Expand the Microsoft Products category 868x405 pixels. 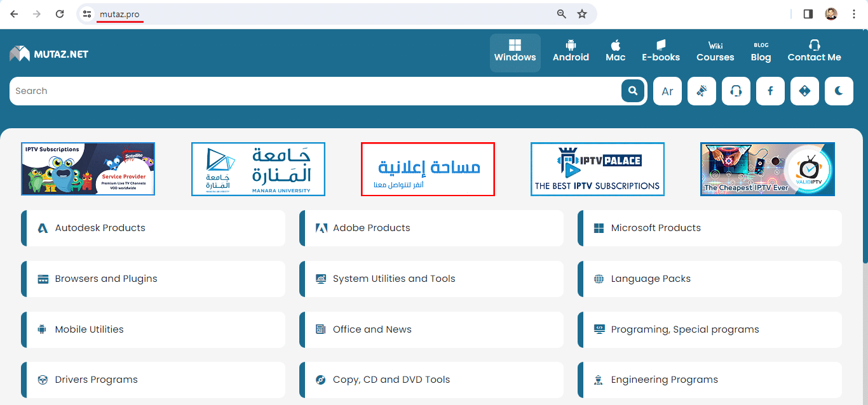coord(655,228)
